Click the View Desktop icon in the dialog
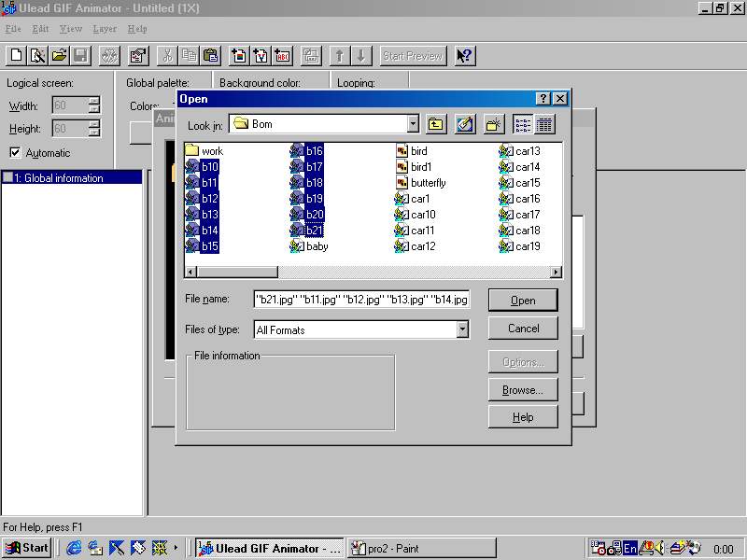This screenshot has height=560, width=747. [x=465, y=124]
